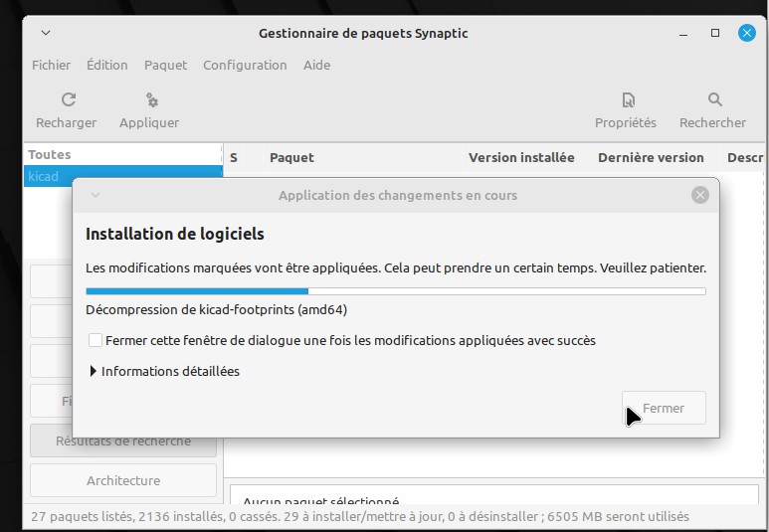Close the Application des changements dialog
Image resolution: width=769 pixels, height=532 pixels.
[x=699, y=195]
